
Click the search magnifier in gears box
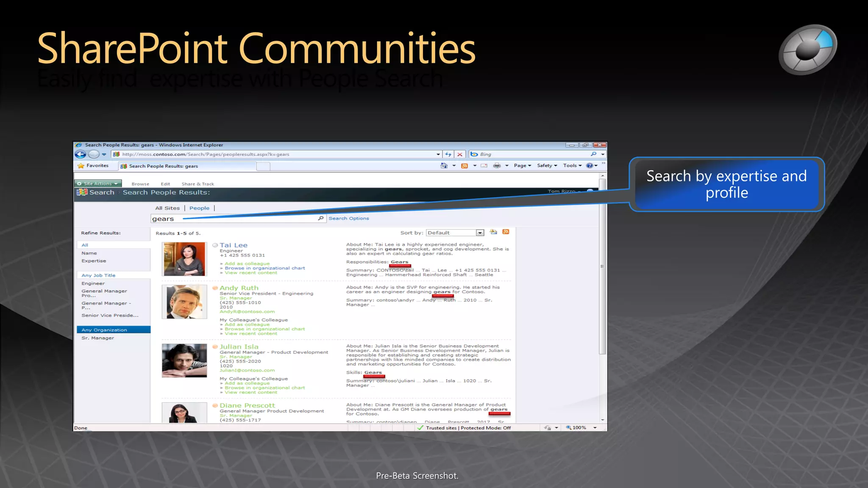pos(321,218)
